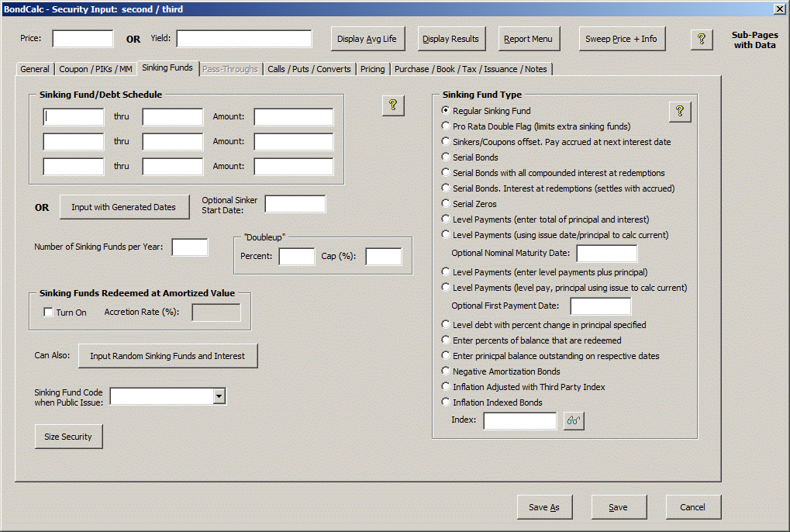Focus the Optional Sinker Start Date field
This screenshot has height=532, width=790.
(295, 204)
